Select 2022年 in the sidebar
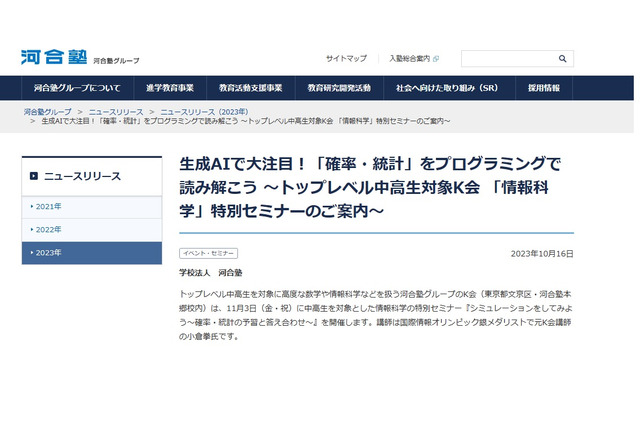 point(92,230)
